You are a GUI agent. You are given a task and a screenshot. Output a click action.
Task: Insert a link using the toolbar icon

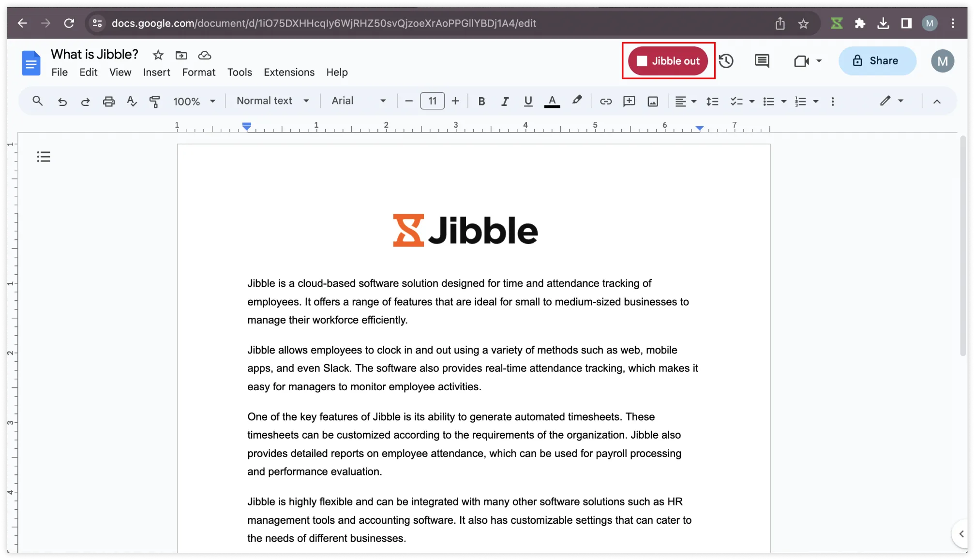(x=605, y=101)
